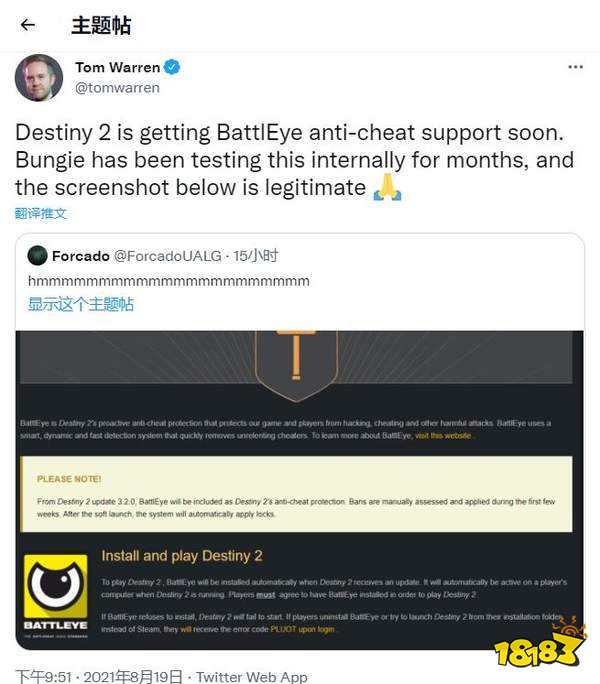Viewport: 600px width, 684px height.
Task: Open the Forcado display name
Action: [x=81, y=256]
